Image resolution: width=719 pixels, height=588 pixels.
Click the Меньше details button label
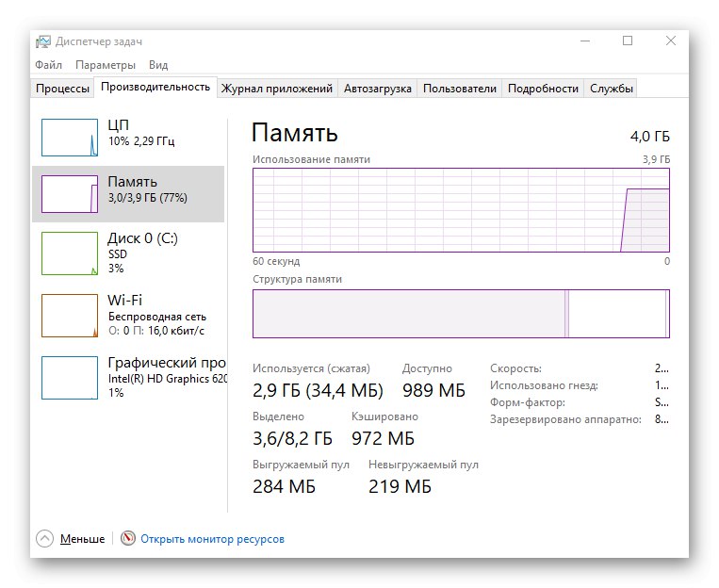[x=83, y=539]
